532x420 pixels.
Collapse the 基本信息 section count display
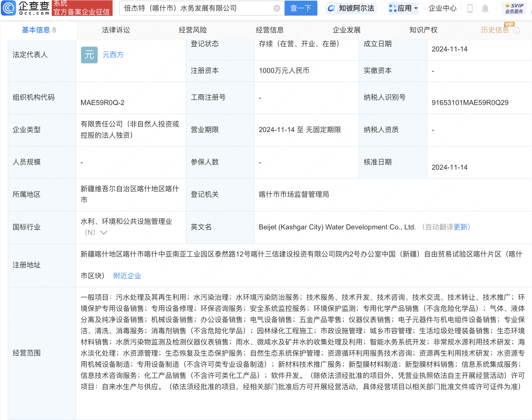coord(54,30)
